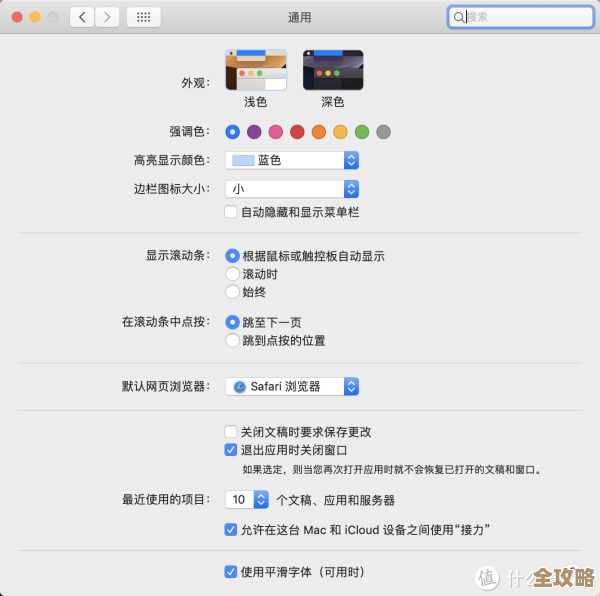Image resolution: width=600 pixels, height=596 pixels.
Task: Open the 最近使用的项目 count popup showing 10
Action: (247, 500)
